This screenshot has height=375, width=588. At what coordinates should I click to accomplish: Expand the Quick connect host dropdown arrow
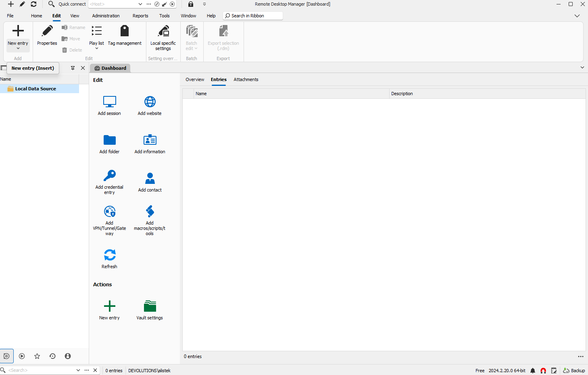click(x=140, y=4)
